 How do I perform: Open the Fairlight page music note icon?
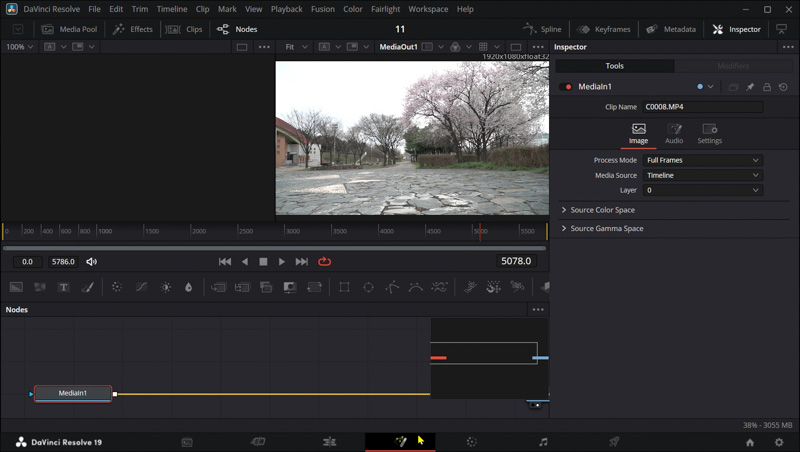click(543, 442)
